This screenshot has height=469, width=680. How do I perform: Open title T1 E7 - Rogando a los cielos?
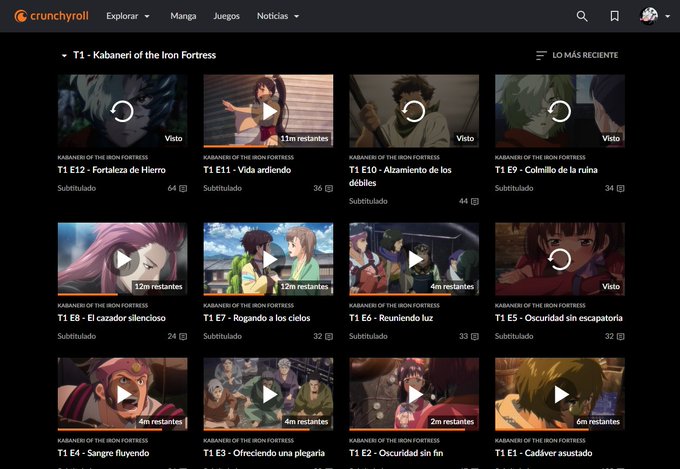(x=257, y=318)
